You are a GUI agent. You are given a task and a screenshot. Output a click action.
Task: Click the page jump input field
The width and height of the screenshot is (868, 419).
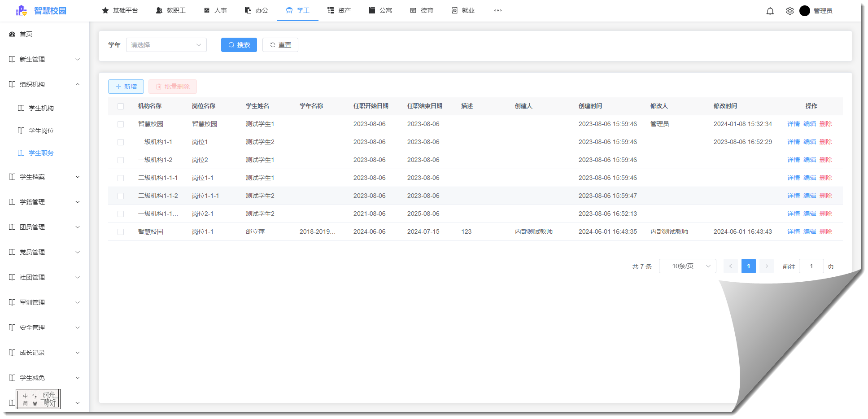pyautogui.click(x=811, y=266)
